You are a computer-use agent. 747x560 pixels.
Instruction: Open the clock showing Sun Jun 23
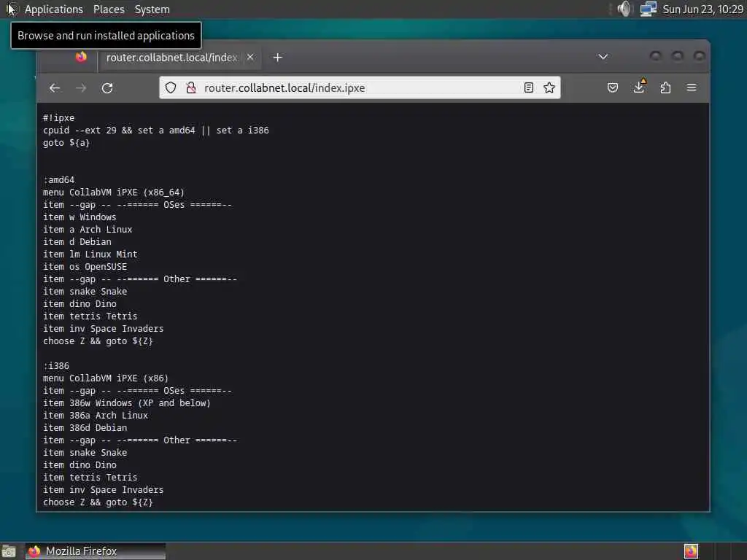(x=703, y=9)
